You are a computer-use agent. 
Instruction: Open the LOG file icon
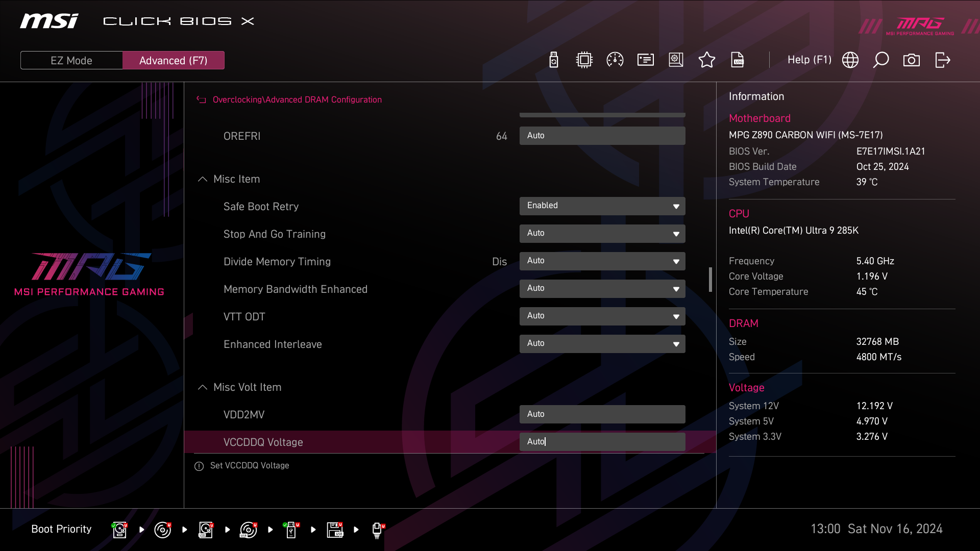click(738, 60)
